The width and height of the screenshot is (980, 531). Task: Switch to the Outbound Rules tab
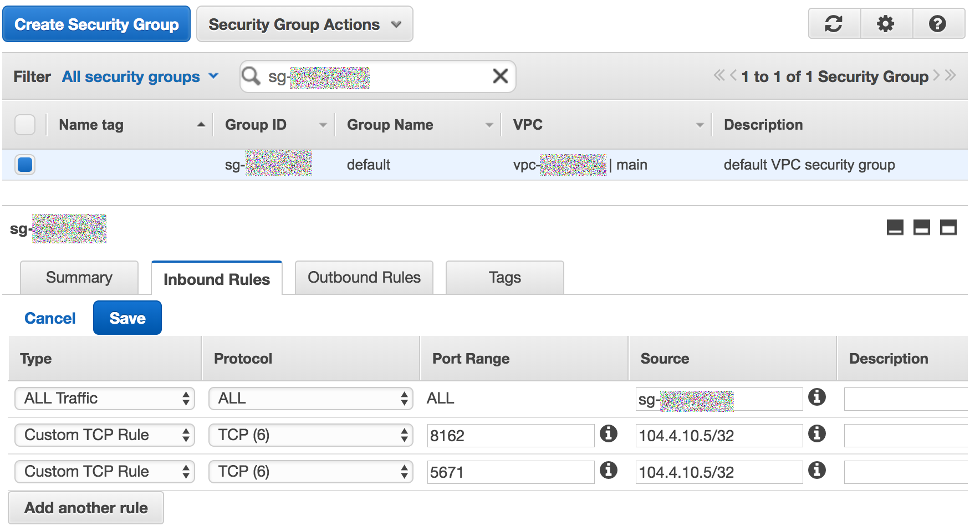click(x=364, y=277)
